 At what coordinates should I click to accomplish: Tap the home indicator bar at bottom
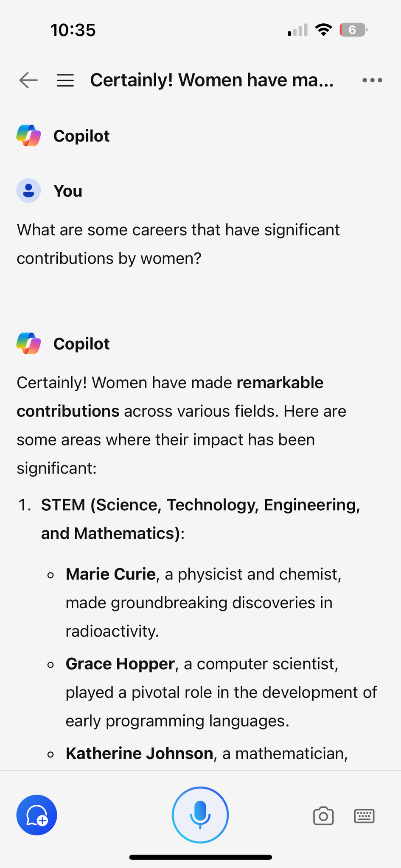click(x=200, y=857)
